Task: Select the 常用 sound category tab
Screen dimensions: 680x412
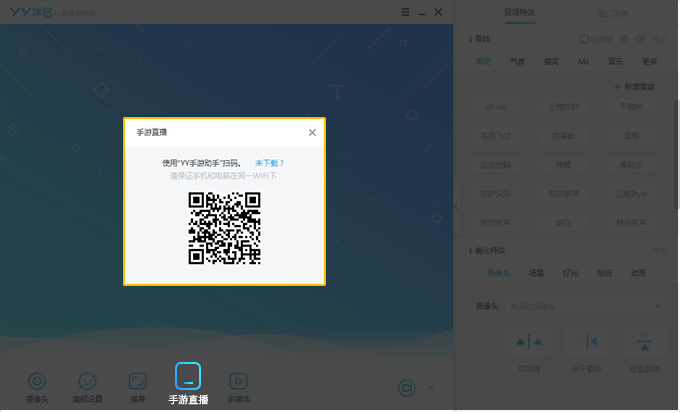Action: coord(484,62)
